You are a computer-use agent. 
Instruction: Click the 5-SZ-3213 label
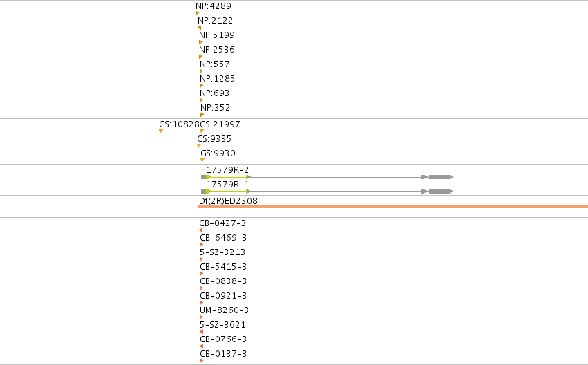222,252
